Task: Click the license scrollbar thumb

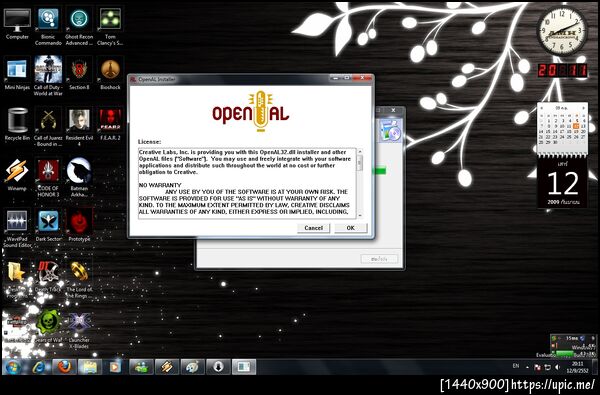Action: 360,163
